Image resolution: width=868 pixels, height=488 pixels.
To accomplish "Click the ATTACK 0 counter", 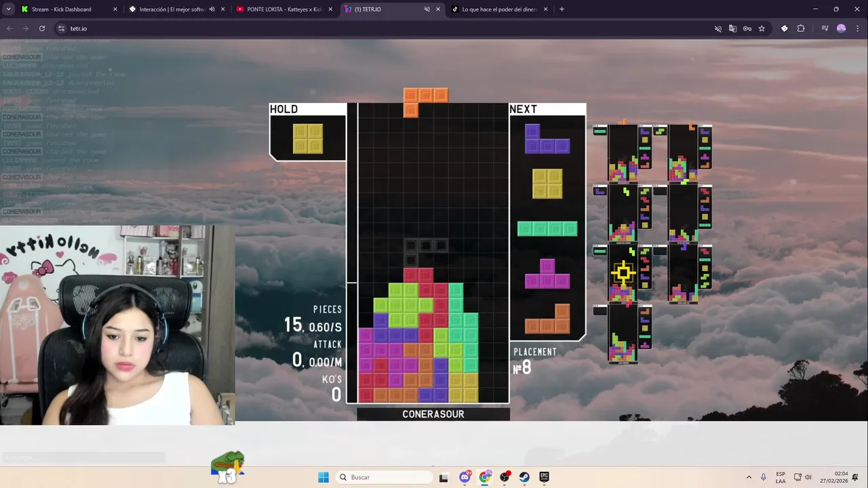I will (317, 354).
